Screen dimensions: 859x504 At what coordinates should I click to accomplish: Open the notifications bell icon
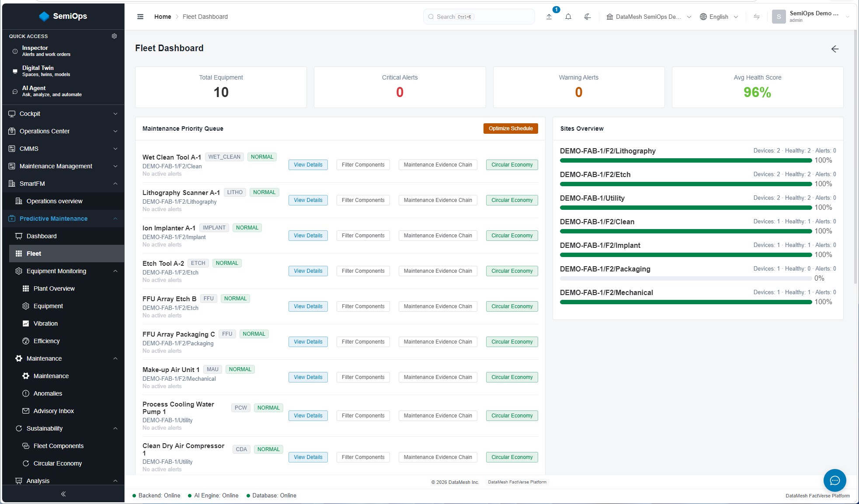(568, 17)
